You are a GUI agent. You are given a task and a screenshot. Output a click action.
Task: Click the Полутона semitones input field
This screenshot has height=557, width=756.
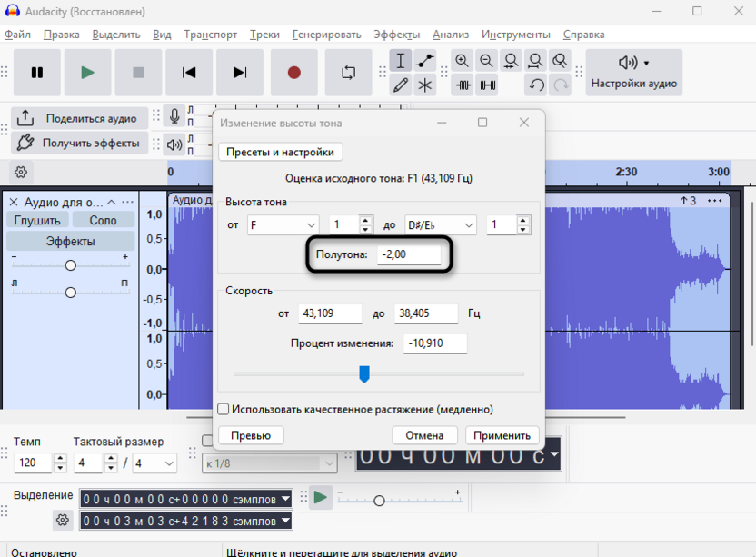(408, 254)
